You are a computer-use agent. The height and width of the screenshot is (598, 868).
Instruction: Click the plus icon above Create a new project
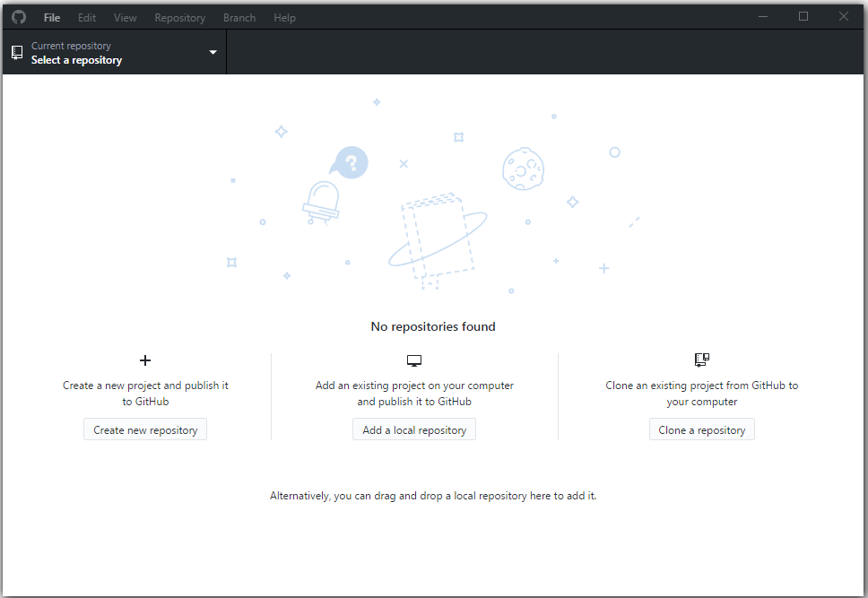click(x=145, y=360)
